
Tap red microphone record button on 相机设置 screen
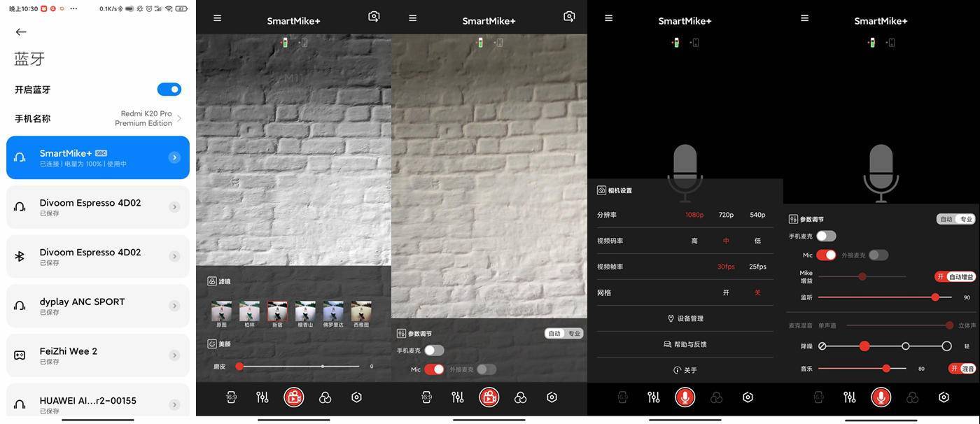pos(685,397)
